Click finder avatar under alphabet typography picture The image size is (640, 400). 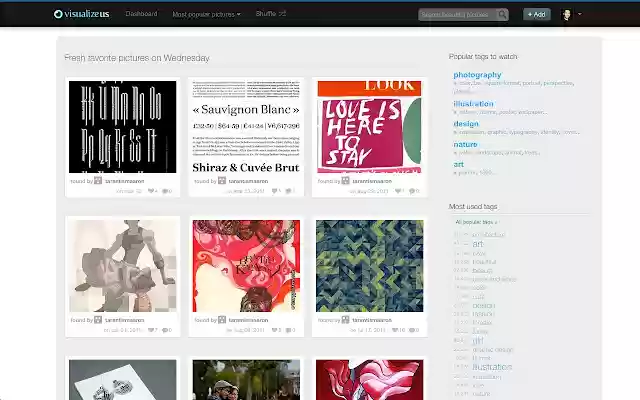point(98,180)
